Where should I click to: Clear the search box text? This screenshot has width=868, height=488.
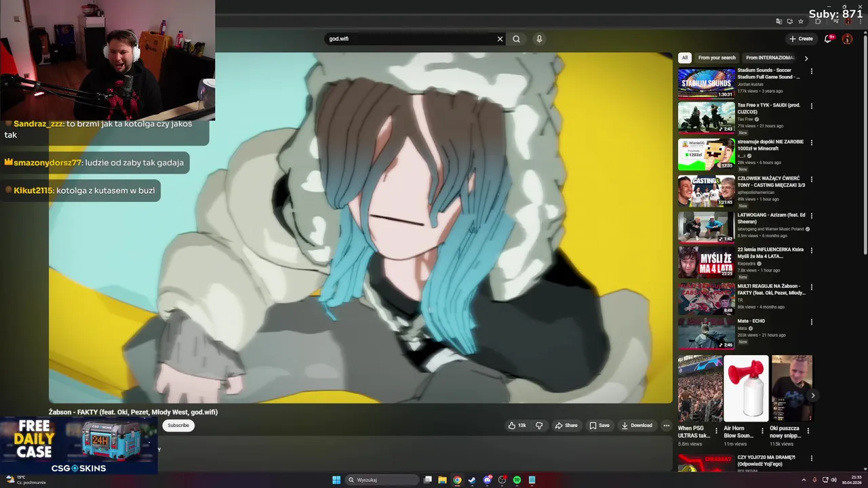click(500, 39)
